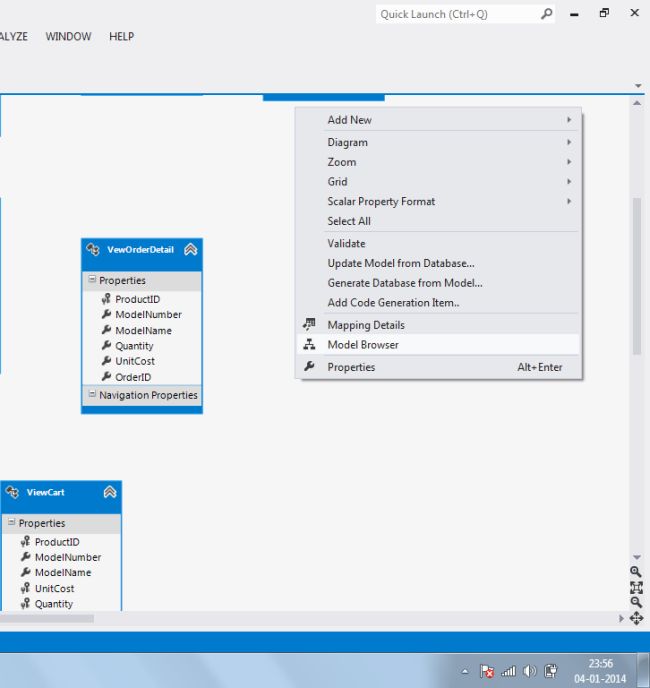Click the diagram pan thumbnail cross-arrow icon
The height and width of the screenshot is (688, 650).
(636, 618)
